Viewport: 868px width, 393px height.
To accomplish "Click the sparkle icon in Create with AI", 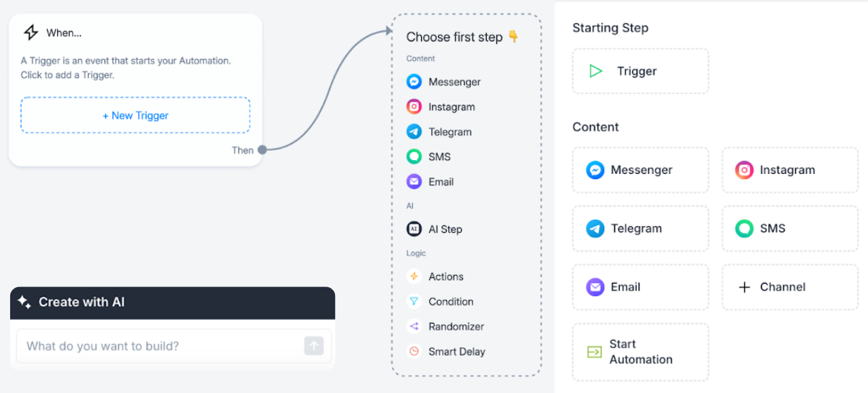I will [23, 303].
